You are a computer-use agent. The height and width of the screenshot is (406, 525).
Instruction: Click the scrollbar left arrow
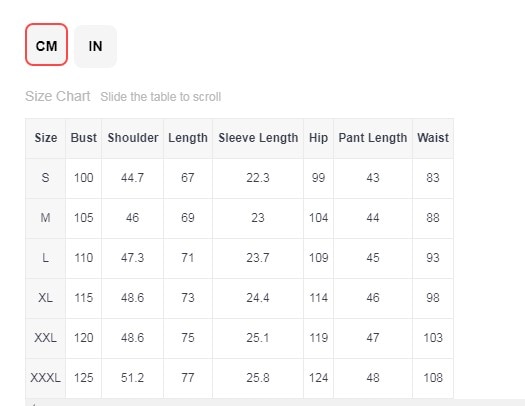[x=33, y=404]
